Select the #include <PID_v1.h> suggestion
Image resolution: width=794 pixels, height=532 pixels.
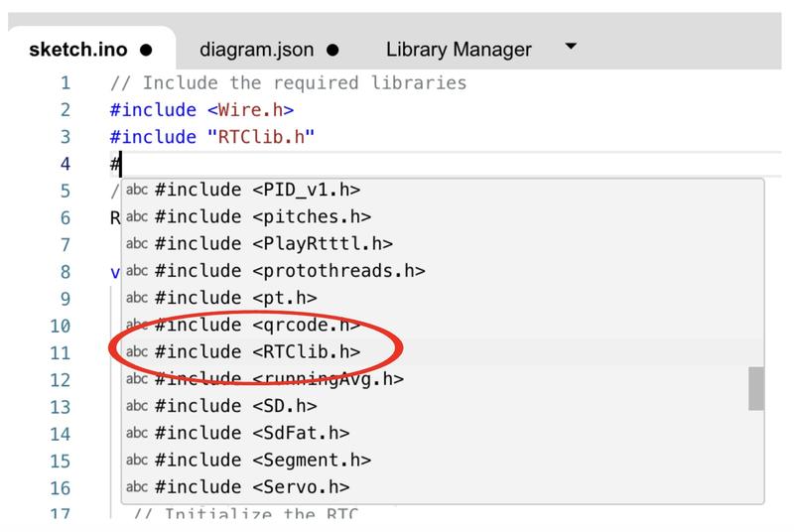442,190
